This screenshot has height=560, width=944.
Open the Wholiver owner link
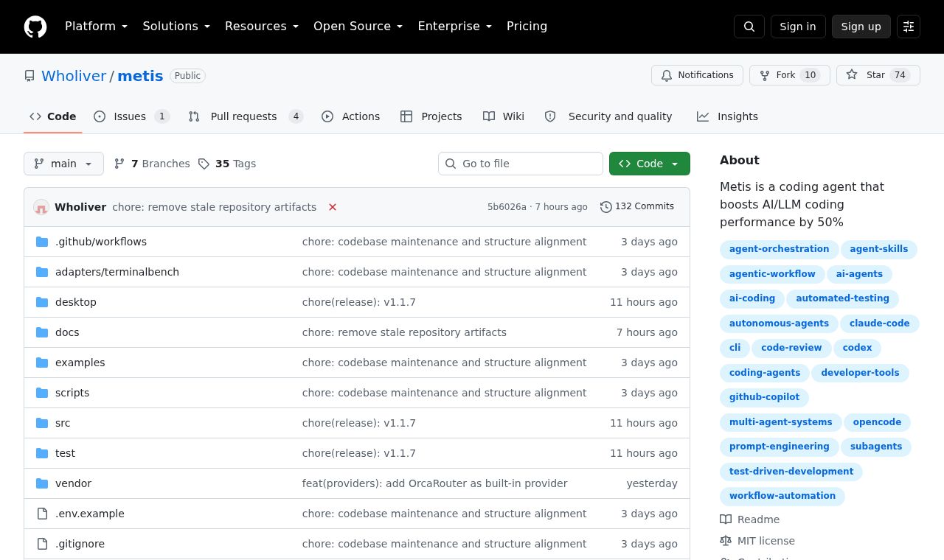(74, 76)
